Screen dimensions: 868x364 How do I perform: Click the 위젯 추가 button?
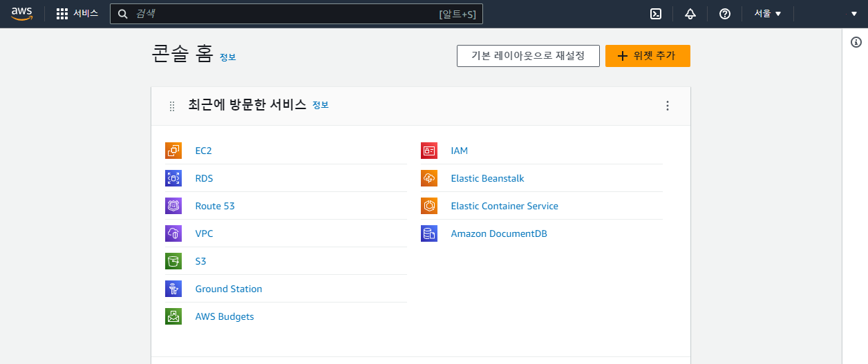pos(648,56)
